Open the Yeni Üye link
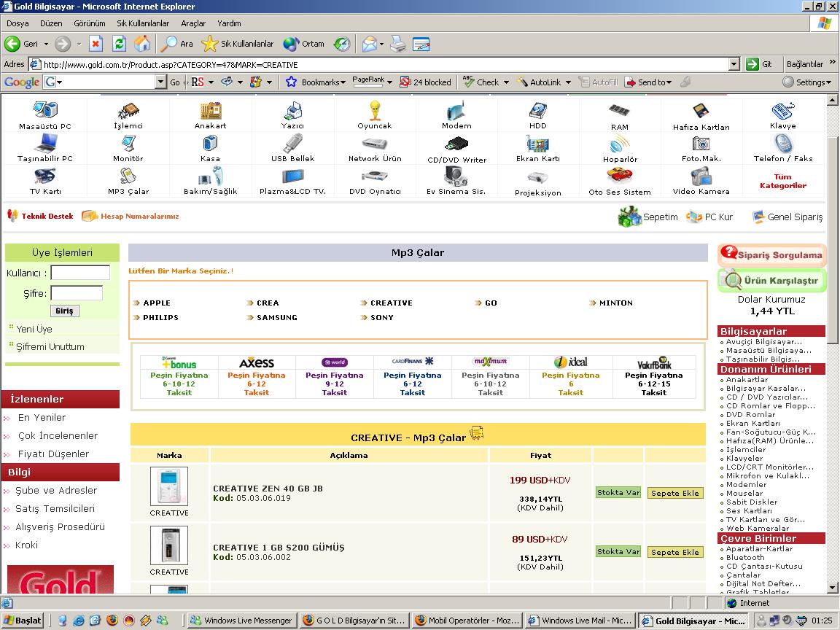840x630 pixels. [x=34, y=329]
